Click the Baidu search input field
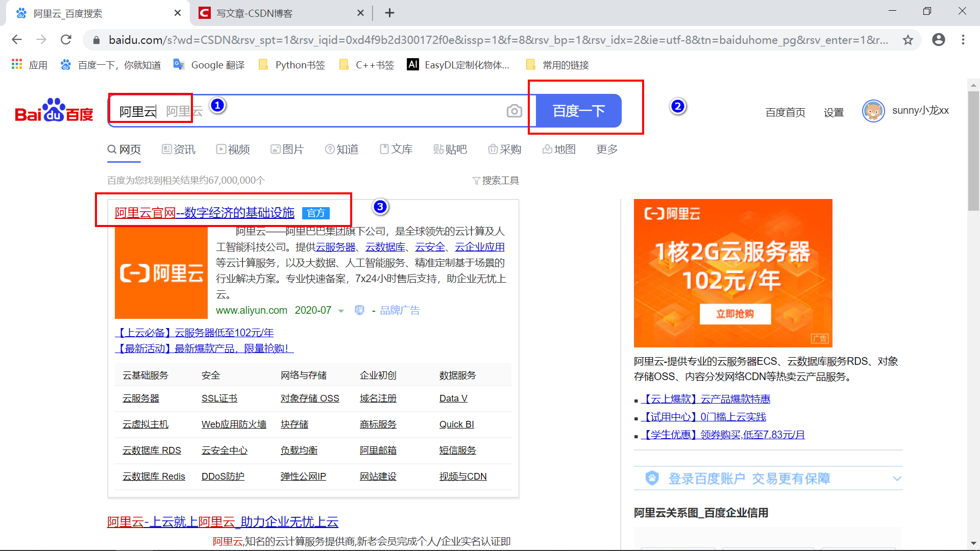 [x=322, y=111]
